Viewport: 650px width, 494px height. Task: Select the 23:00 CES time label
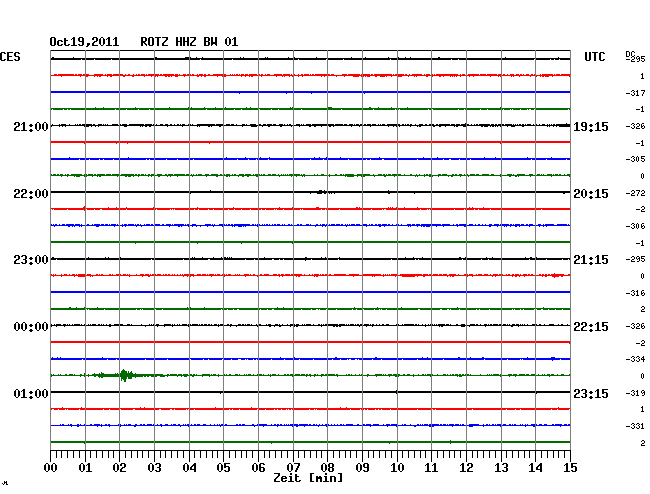(31, 260)
